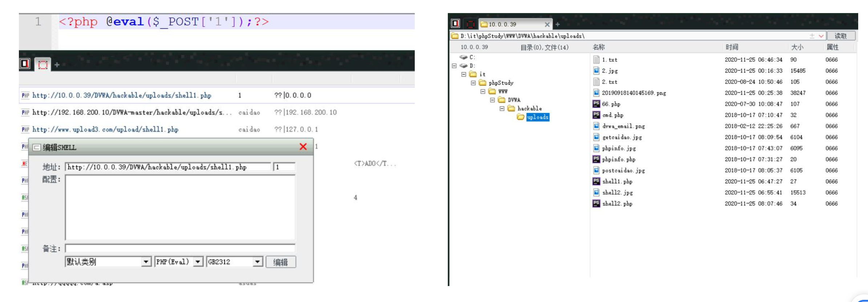This screenshot has width=868, height=302.
Task: Select the cmd.php file icon
Action: (596, 115)
